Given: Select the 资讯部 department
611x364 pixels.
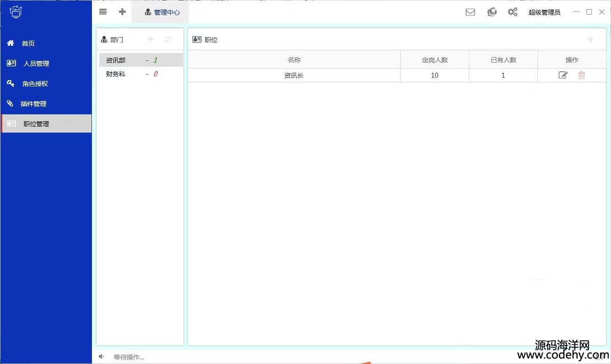Looking at the screenshot, I should pos(141,60).
